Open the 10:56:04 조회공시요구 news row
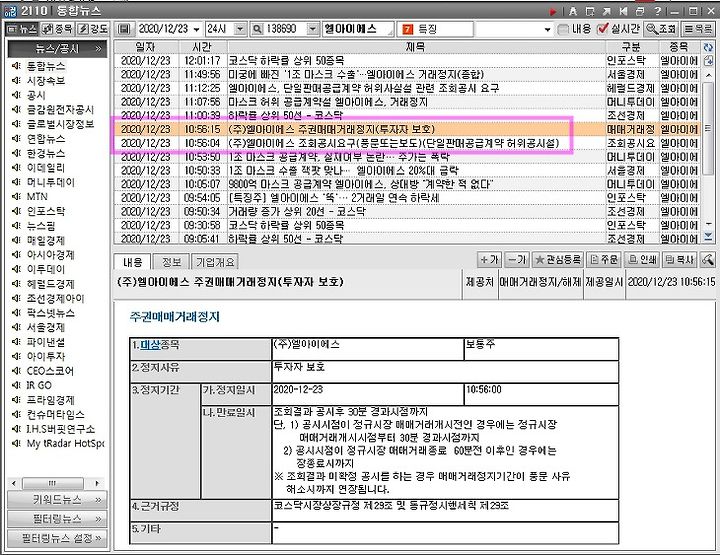720x555 pixels. pos(406,143)
